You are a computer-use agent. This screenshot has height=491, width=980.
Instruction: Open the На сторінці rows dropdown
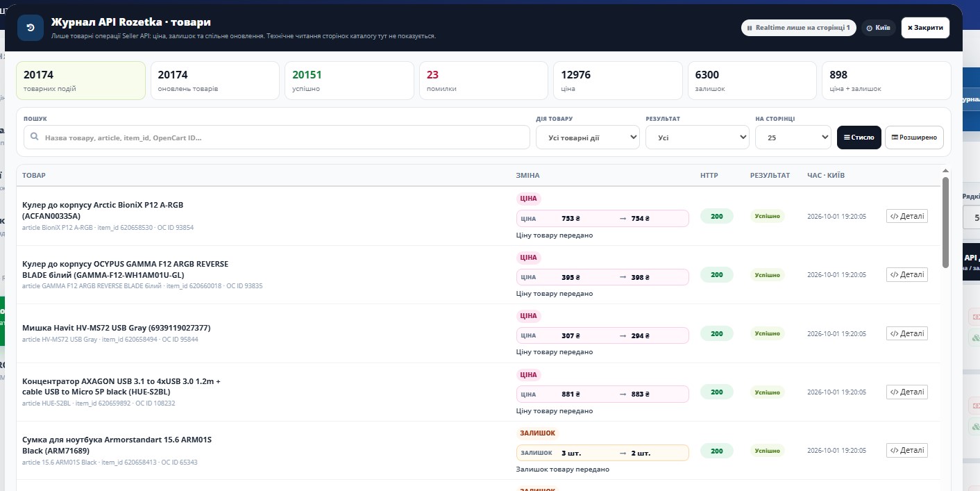coord(793,138)
